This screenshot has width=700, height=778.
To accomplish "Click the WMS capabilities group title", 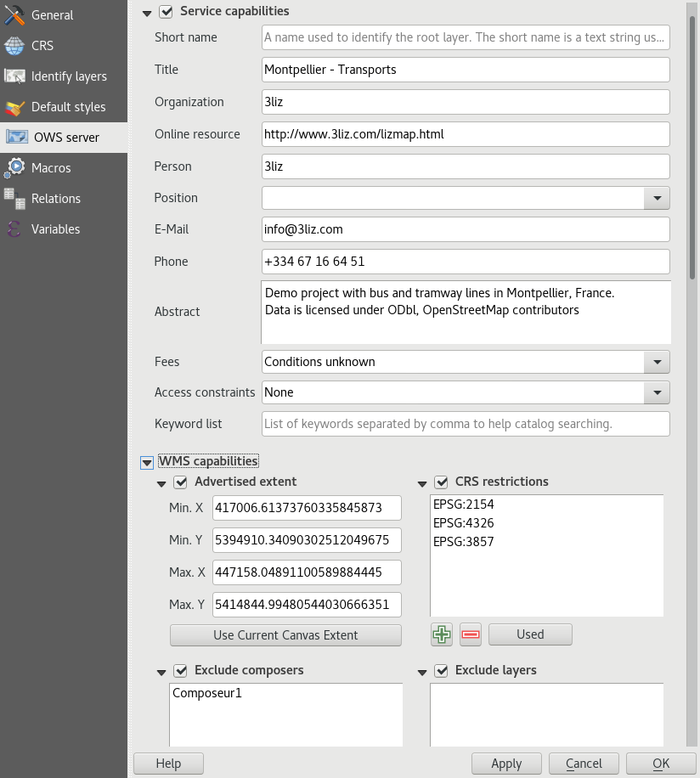I will pos(208,461).
